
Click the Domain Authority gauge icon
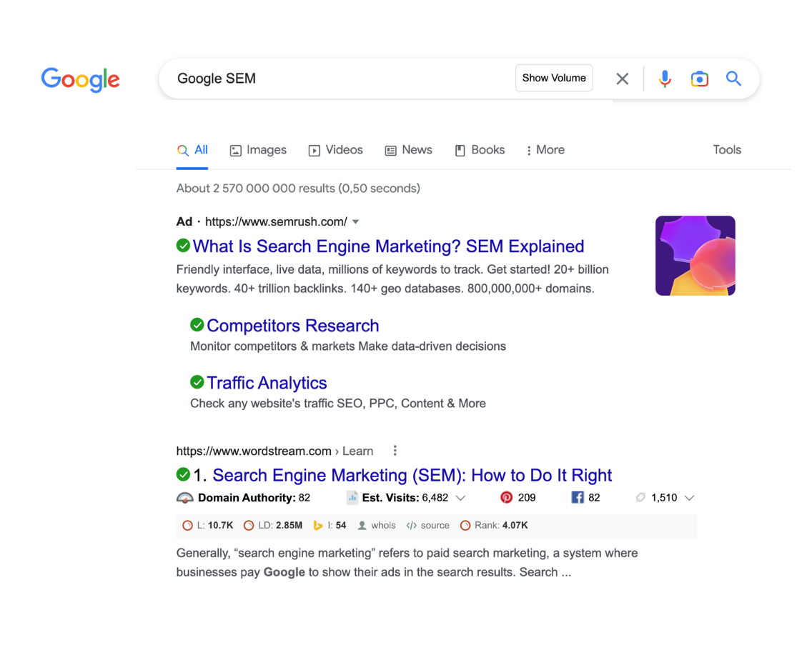tap(185, 498)
